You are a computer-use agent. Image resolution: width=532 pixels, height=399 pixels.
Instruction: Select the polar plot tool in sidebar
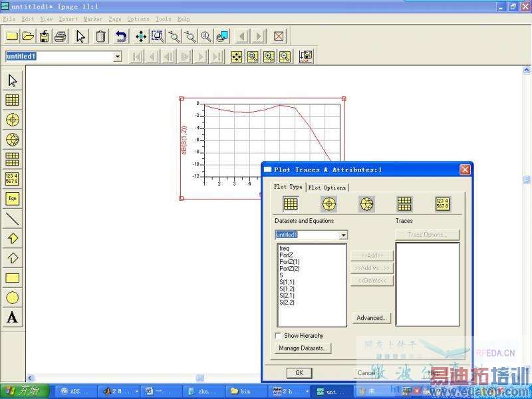(x=13, y=120)
